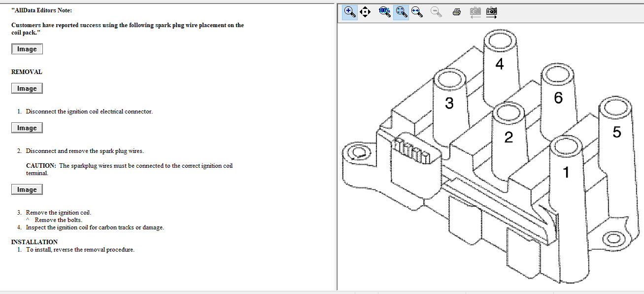Click the 'INSTALLATION' heading text
The height and width of the screenshot is (294, 644).
click(34, 242)
